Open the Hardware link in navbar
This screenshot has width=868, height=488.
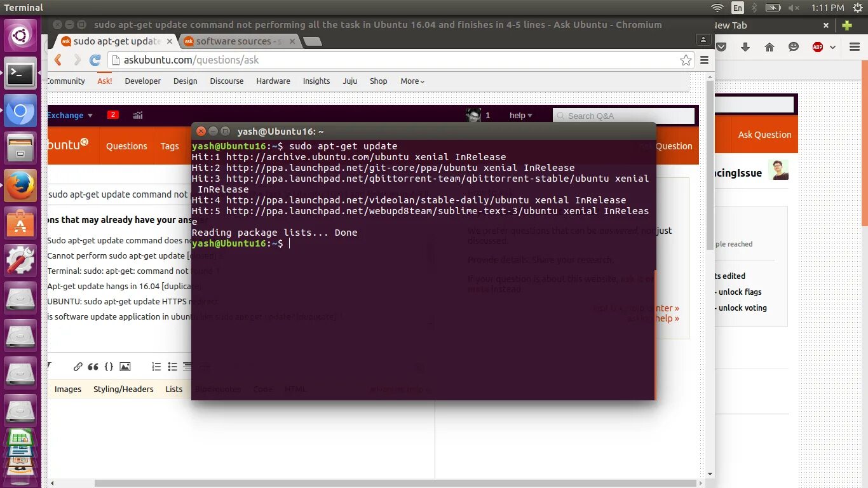point(273,81)
